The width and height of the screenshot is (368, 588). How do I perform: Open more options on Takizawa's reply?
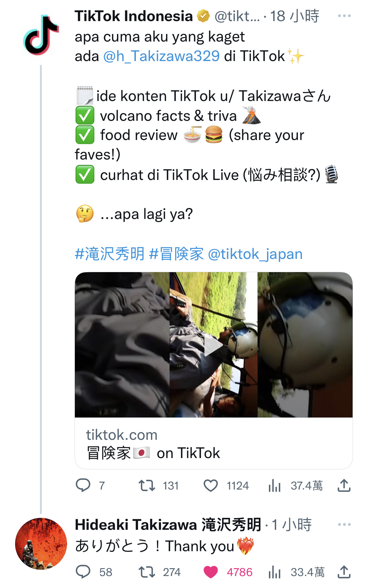pyautogui.click(x=344, y=524)
